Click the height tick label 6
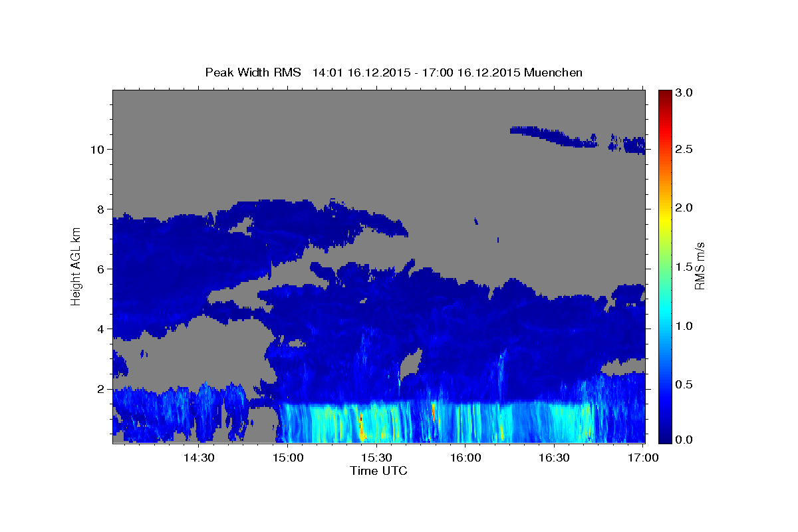Viewport: 798px width, 532px height. click(101, 269)
